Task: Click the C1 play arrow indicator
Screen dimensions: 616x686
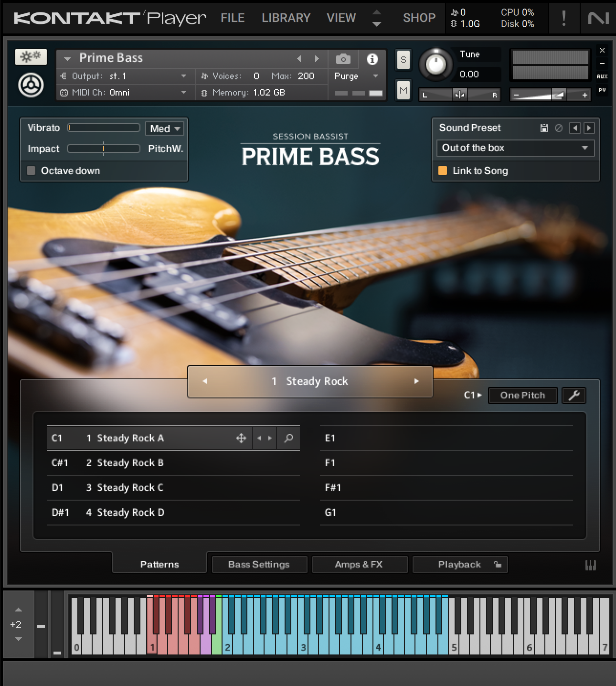Action: pyautogui.click(x=473, y=395)
